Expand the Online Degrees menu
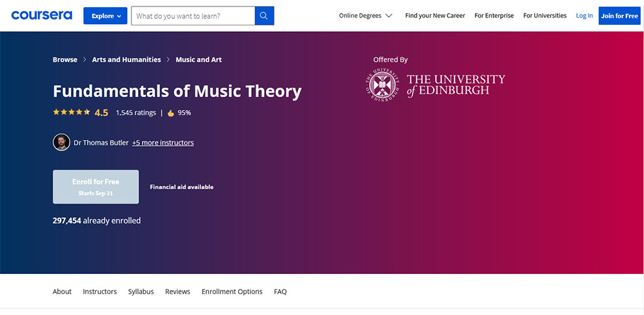This screenshot has width=644, height=315. click(366, 16)
